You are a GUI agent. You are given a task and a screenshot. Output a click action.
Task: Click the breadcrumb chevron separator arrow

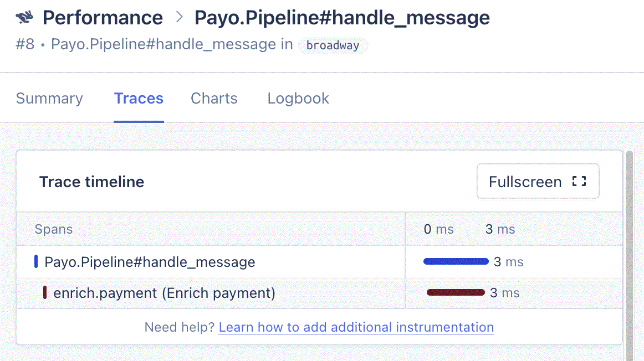pyautogui.click(x=179, y=17)
